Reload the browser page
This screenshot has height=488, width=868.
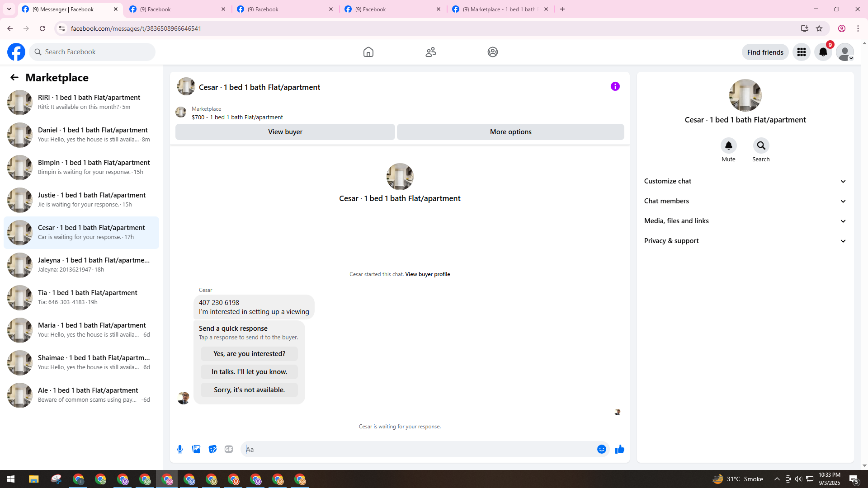pos(42,28)
